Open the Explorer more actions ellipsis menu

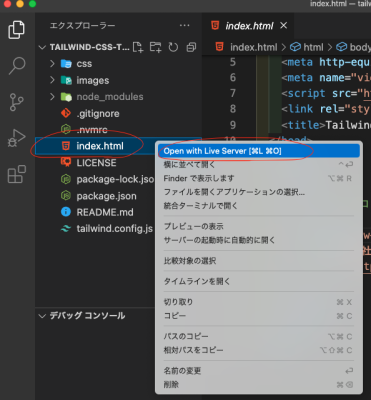(184, 26)
